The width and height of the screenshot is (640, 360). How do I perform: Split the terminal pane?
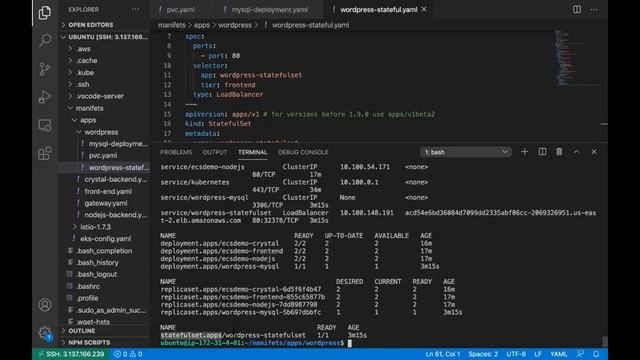pyautogui.click(x=542, y=152)
